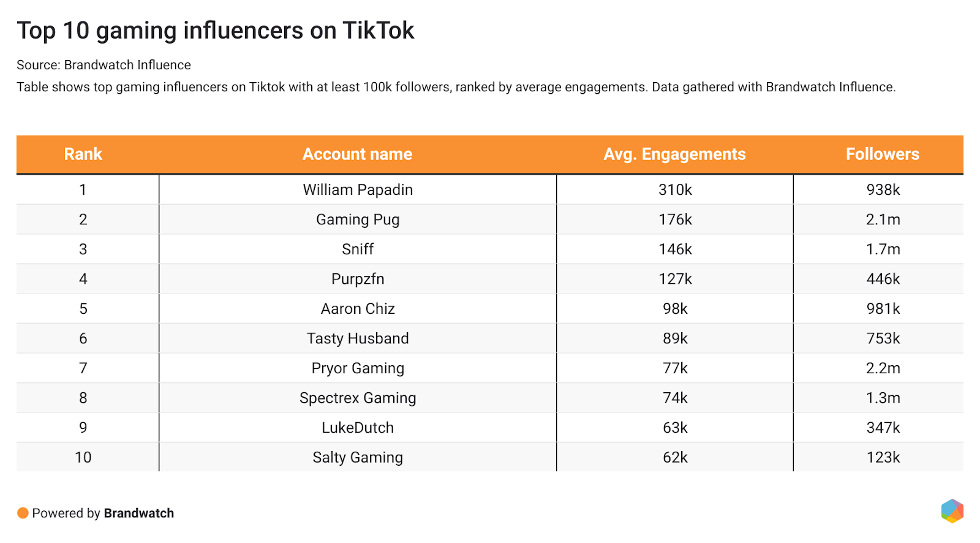Click the Tasty Husband account cell
This screenshot has width=980, height=543.
coord(358,339)
